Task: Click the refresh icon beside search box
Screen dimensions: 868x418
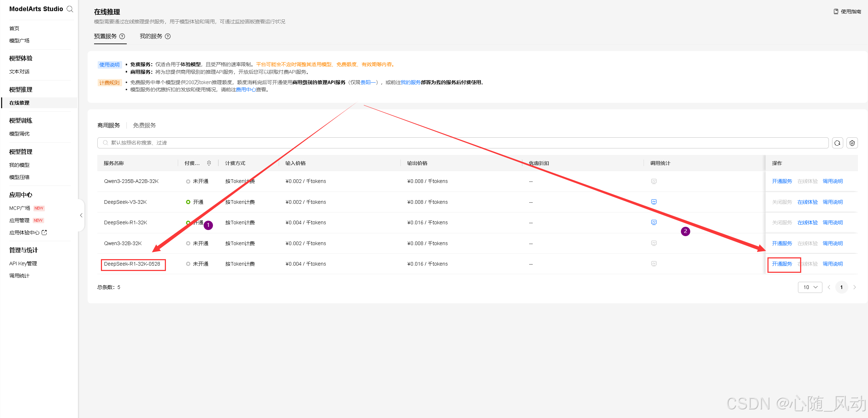Action: click(837, 143)
